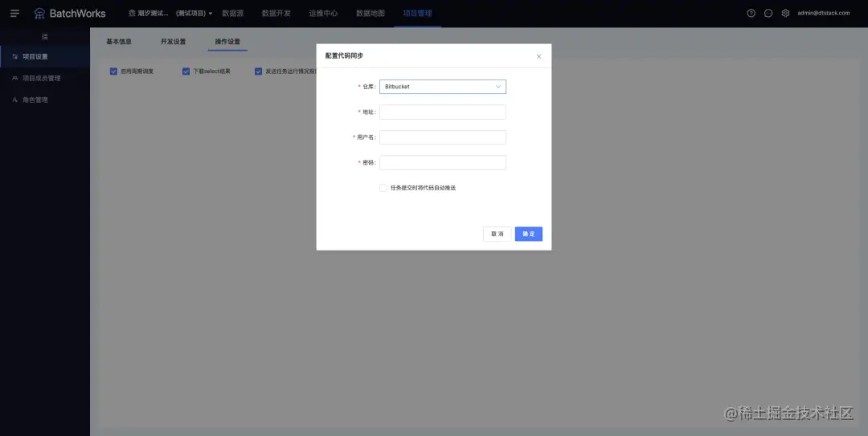Switch to the 操作设置 tab
This screenshot has width=868, height=436.
[x=227, y=42]
